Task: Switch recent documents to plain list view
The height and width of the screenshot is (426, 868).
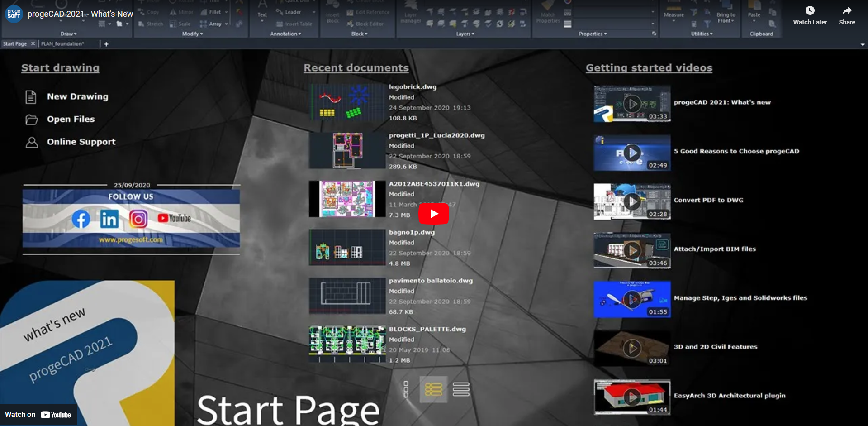Action: tap(461, 389)
